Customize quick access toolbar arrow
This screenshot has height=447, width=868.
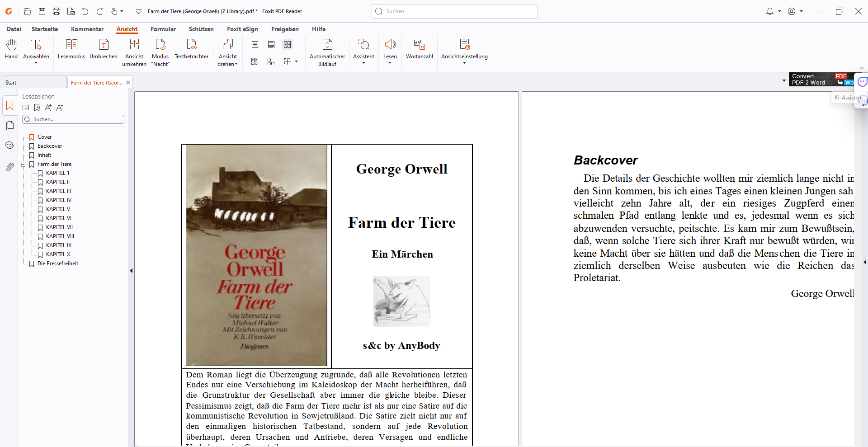(x=139, y=11)
